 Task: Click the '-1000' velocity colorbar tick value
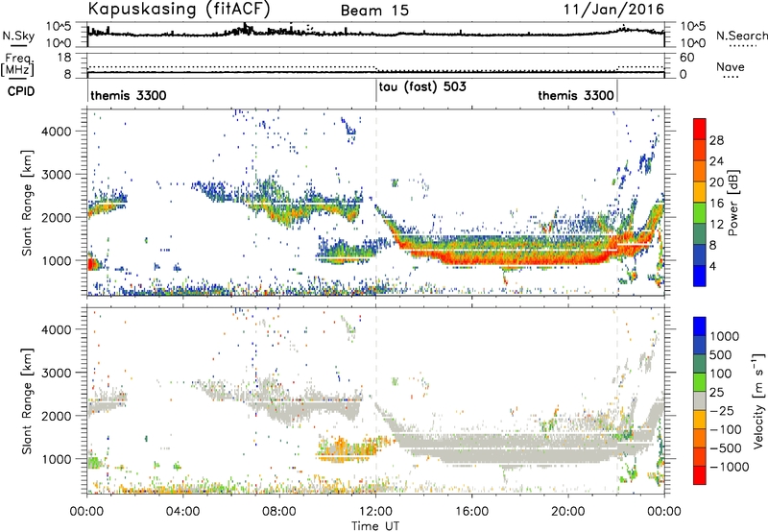(x=730, y=467)
